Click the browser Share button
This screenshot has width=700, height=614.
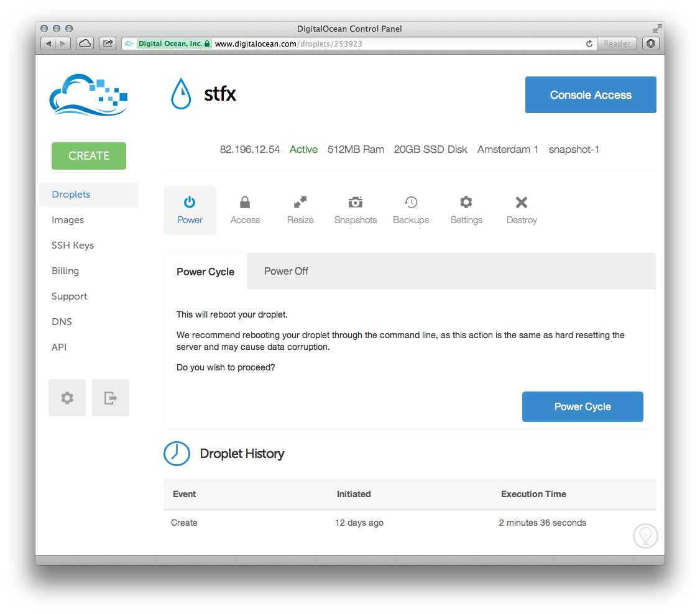tap(108, 44)
